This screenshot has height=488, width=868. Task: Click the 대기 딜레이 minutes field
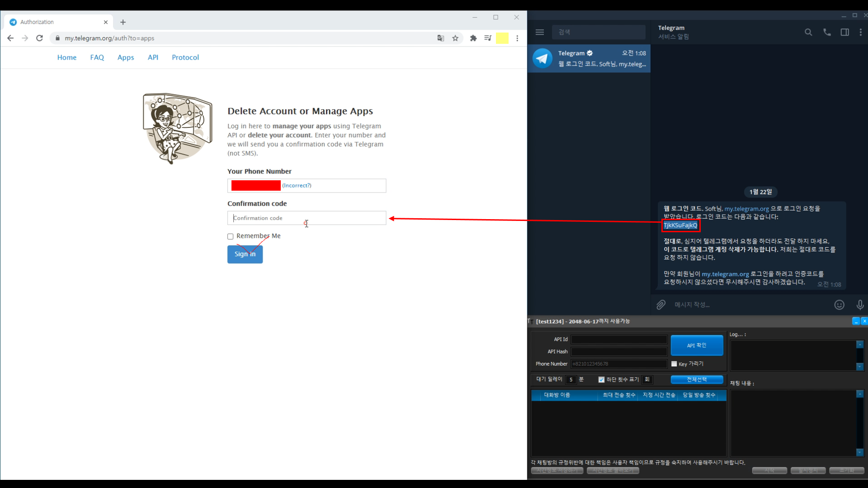pyautogui.click(x=571, y=380)
